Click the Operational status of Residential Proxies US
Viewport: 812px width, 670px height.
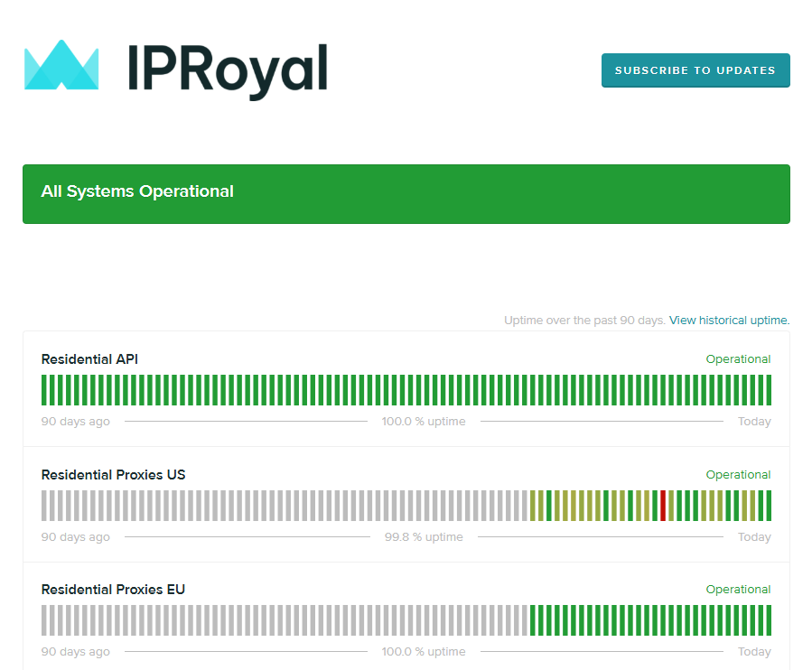[x=738, y=475]
